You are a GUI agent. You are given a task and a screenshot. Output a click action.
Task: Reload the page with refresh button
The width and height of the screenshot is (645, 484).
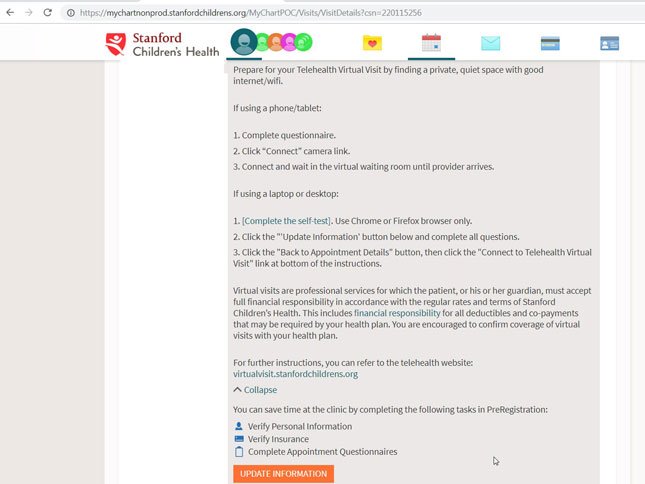click(48, 13)
